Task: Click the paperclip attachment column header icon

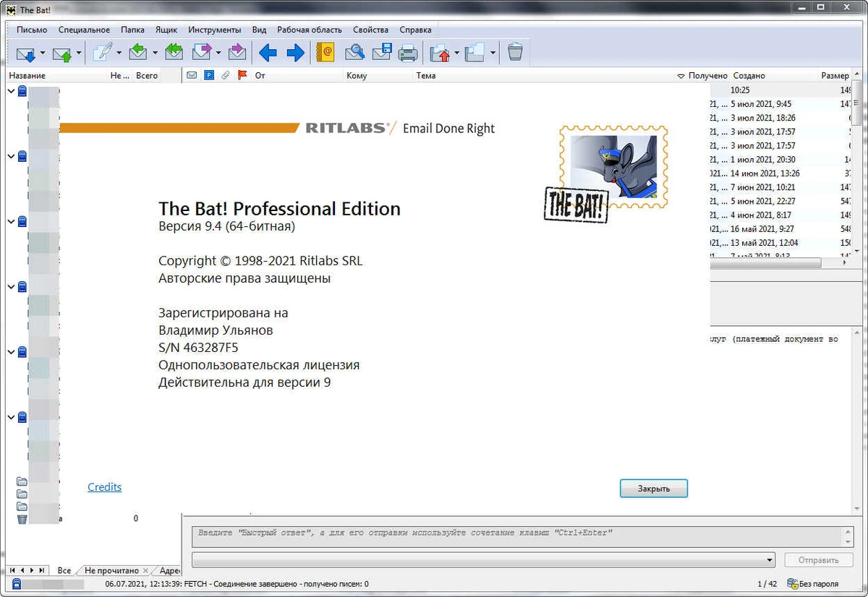Action: click(226, 75)
